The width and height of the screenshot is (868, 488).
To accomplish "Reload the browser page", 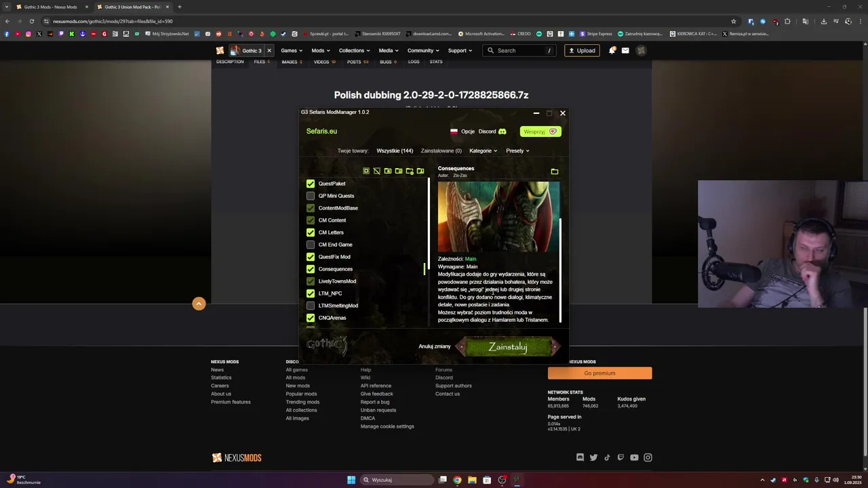I will [31, 21].
